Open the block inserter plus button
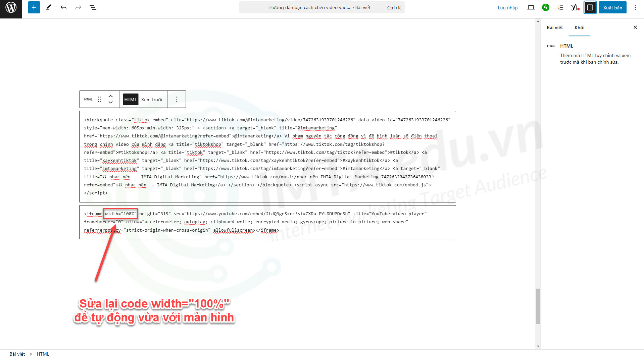 click(x=34, y=7)
